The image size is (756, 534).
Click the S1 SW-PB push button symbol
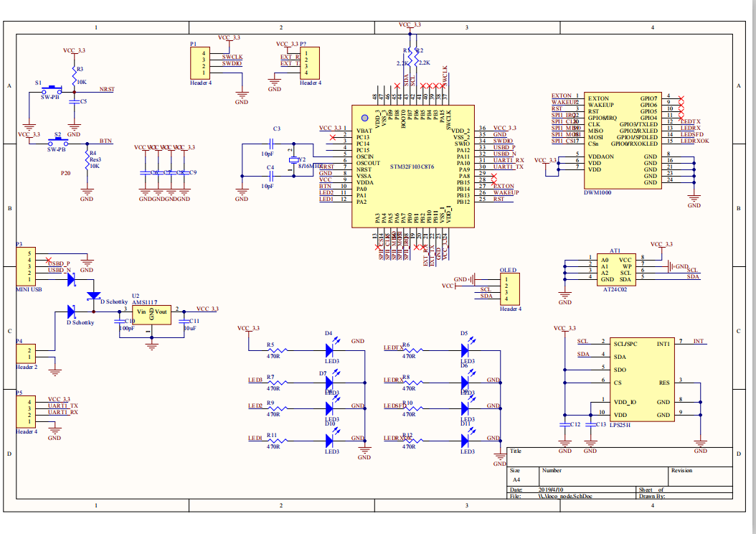tap(51, 90)
